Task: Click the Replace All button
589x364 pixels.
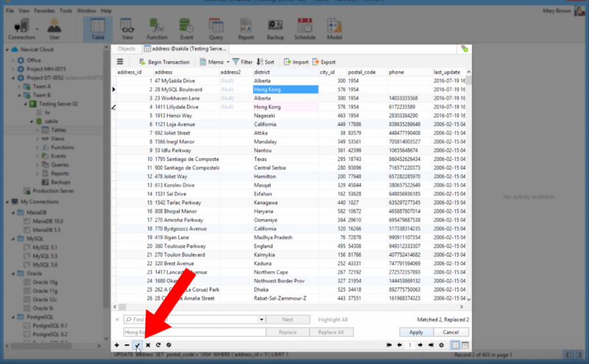Action: click(x=331, y=332)
